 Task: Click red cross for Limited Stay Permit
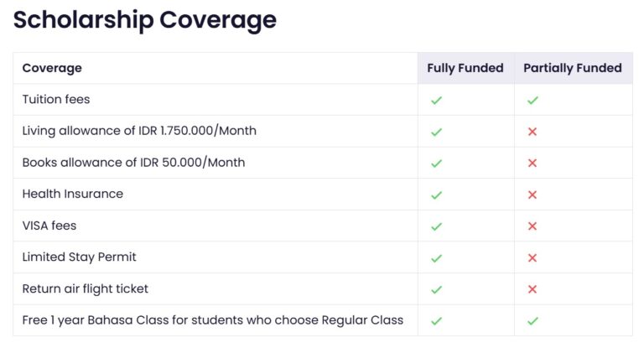[x=532, y=257]
